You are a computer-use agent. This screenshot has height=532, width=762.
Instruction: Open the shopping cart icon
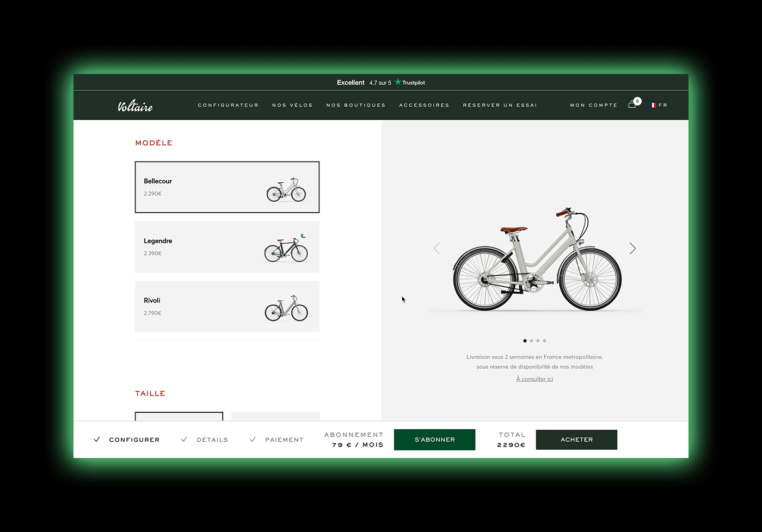click(x=632, y=104)
